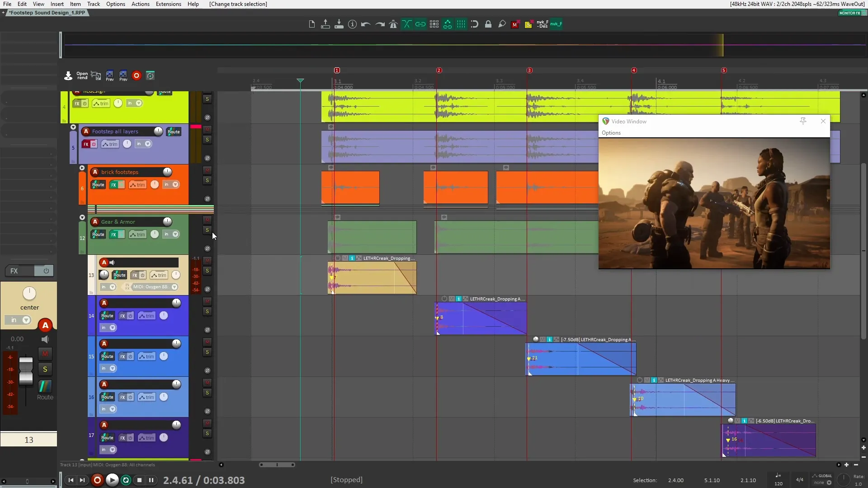Solo track 15
This screenshot has width=868, height=488.
pos(207,352)
